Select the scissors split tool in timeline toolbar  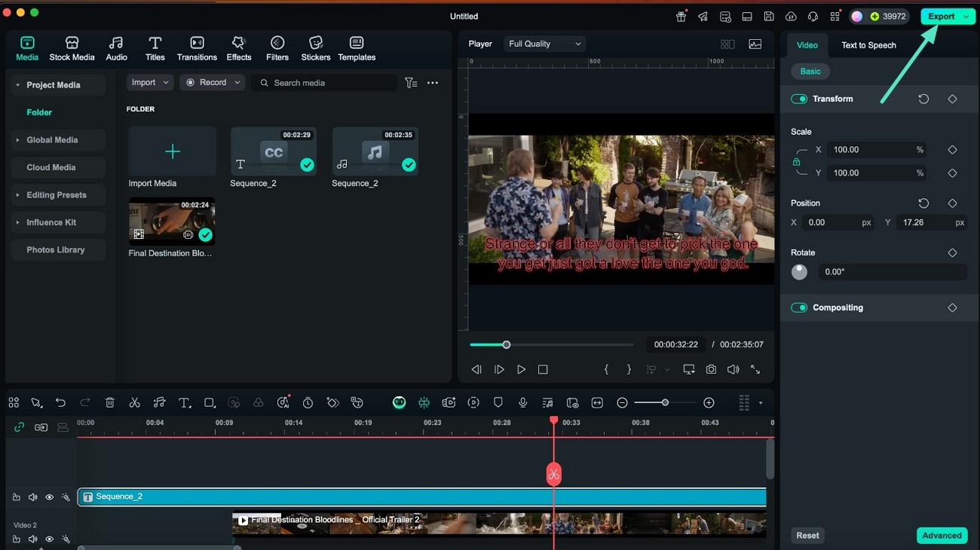[134, 403]
